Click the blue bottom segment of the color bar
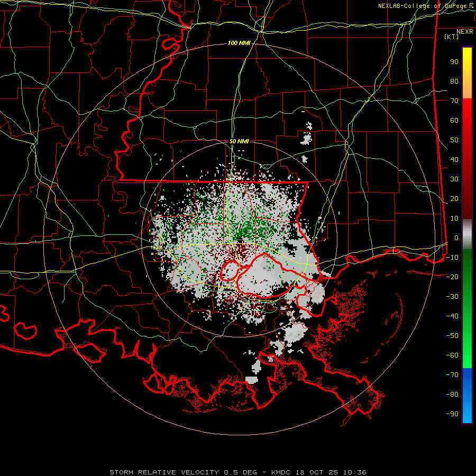The height and width of the screenshot is (476, 476). [467, 396]
